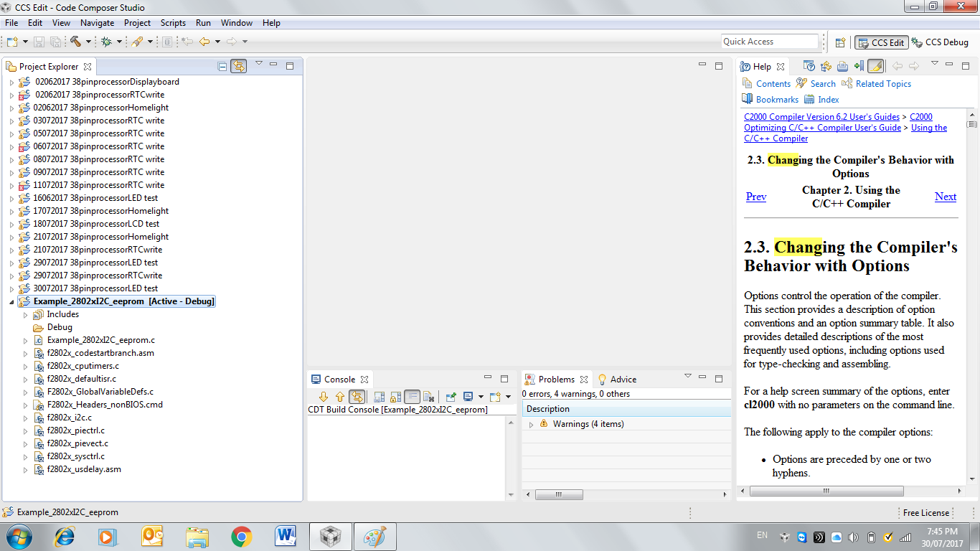This screenshot has width=980, height=551.
Task: Open Internet Explorer from the taskbar
Action: click(x=65, y=536)
